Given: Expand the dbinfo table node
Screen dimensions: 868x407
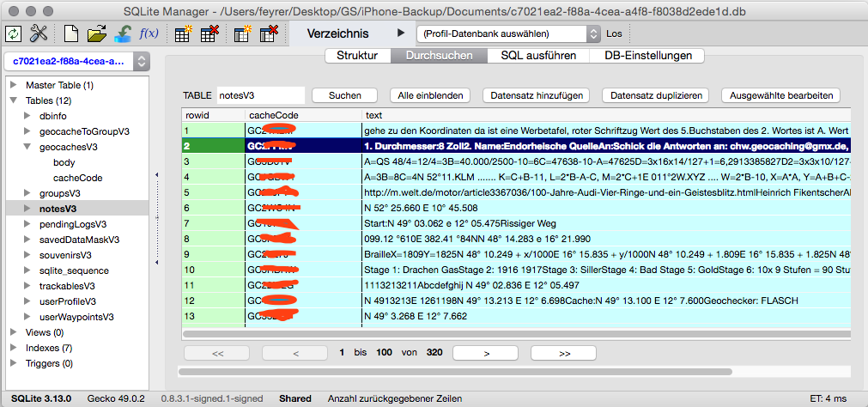Looking at the screenshot, I should [27, 116].
